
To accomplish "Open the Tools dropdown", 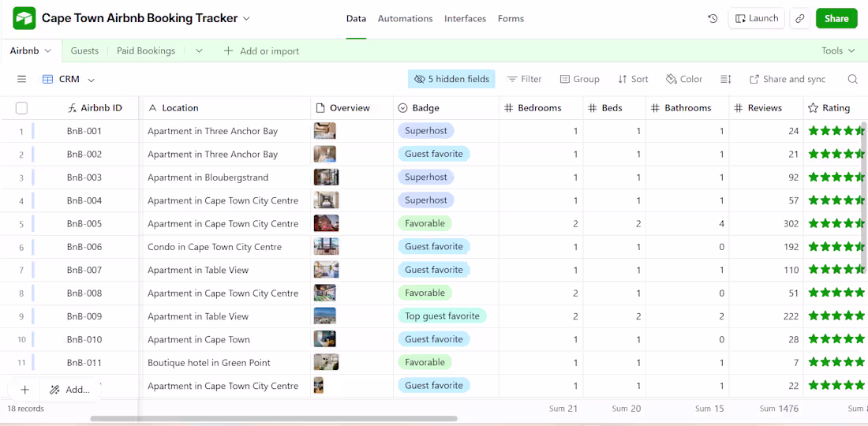I will coord(839,51).
